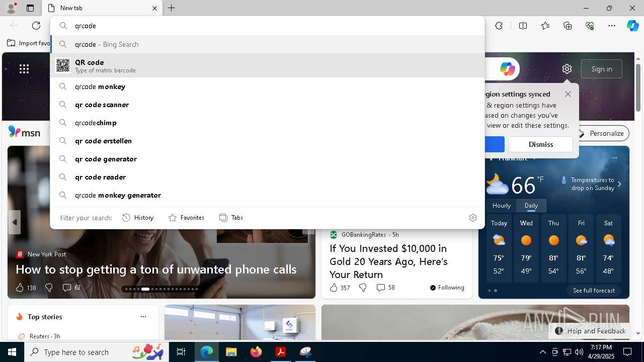Open weather card more options
644x362 pixels.
coord(614,158)
